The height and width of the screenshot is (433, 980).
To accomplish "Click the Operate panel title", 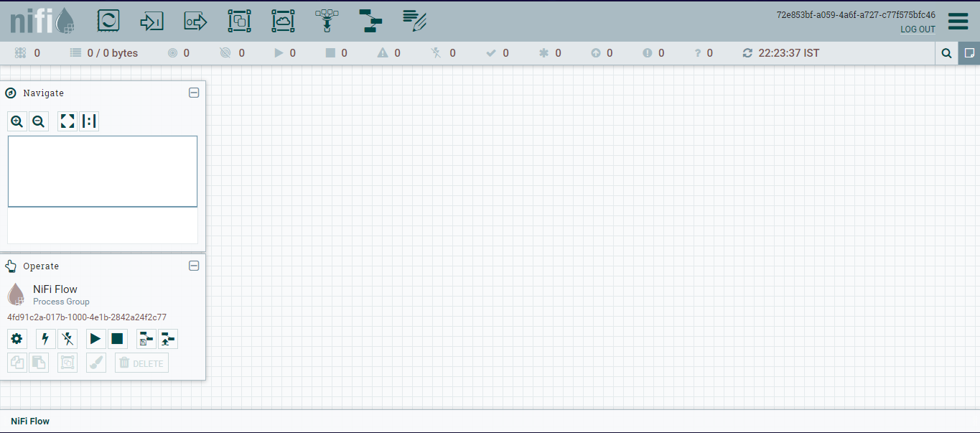I will (x=41, y=266).
